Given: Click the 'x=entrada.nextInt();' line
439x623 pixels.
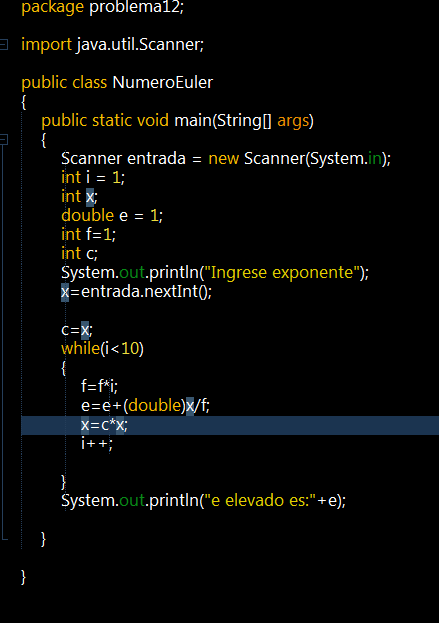Looking at the screenshot, I should point(137,292).
